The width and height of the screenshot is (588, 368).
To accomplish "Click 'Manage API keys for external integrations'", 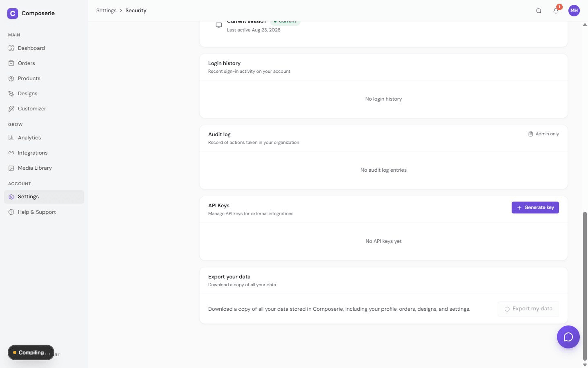I will point(251,214).
